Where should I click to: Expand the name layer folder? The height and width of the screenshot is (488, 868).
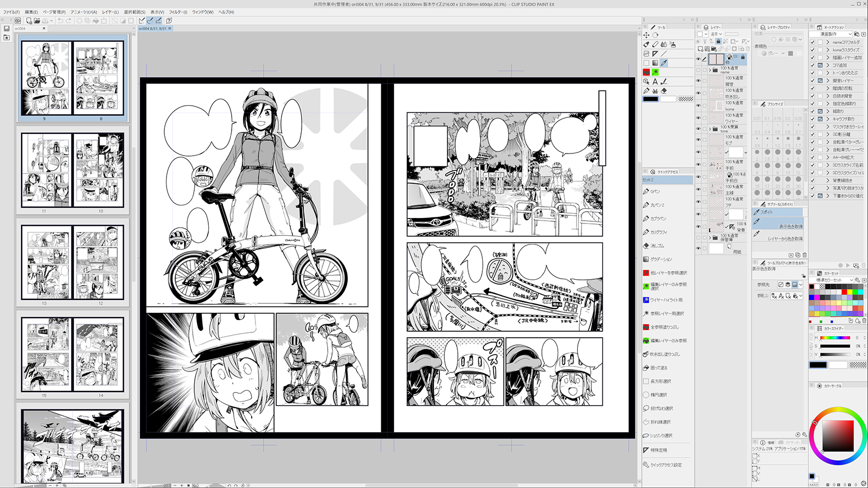pyautogui.click(x=710, y=70)
